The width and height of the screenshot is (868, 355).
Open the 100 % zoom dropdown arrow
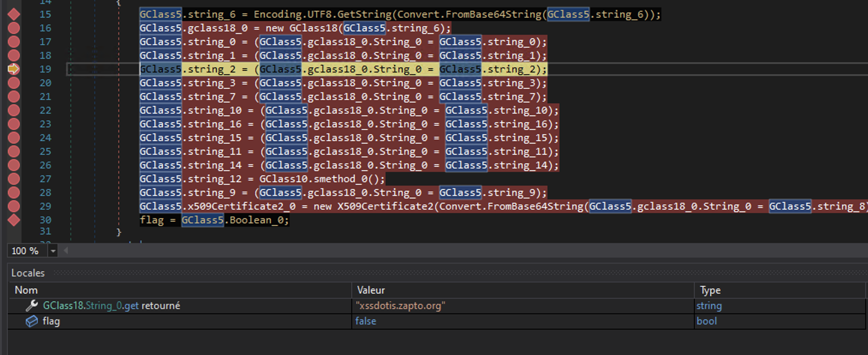pyautogui.click(x=53, y=251)
